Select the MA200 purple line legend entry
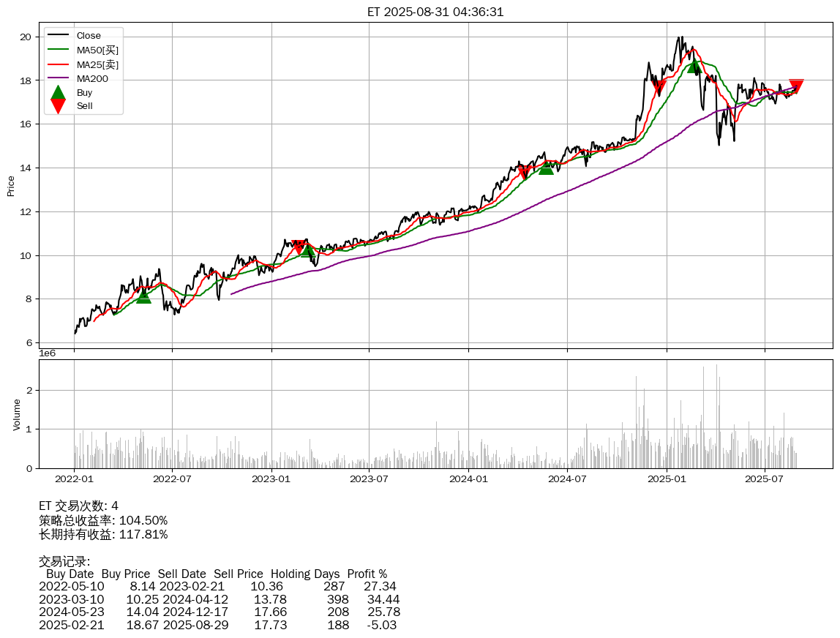 (93, 78)
